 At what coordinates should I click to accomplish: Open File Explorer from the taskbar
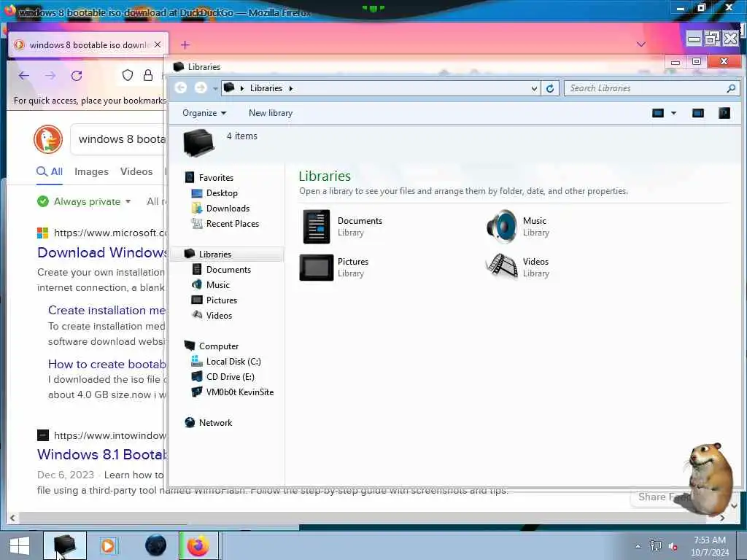click(65, 545)
